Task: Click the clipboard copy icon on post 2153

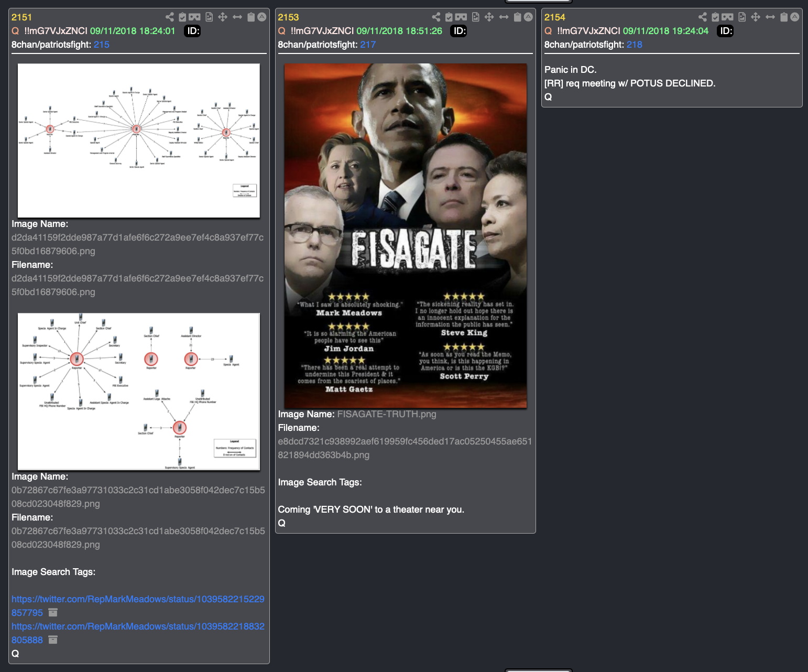Action: coord(518,17)
